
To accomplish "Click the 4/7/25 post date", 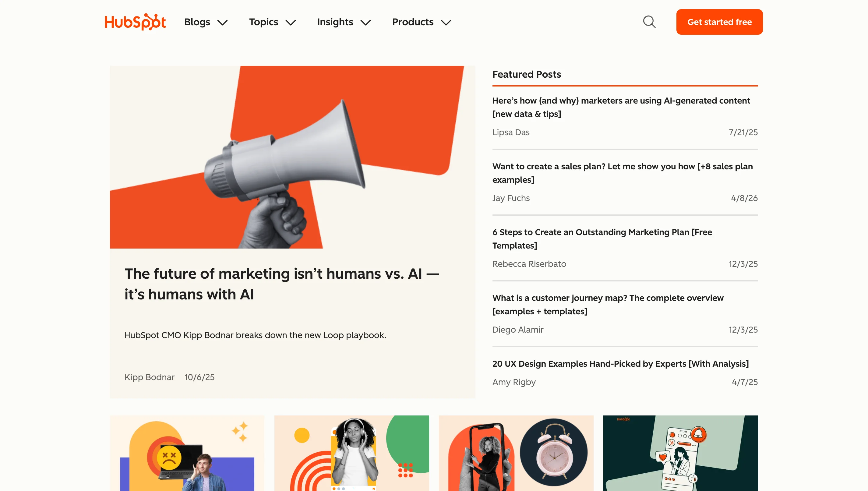I will pos(745,382).
